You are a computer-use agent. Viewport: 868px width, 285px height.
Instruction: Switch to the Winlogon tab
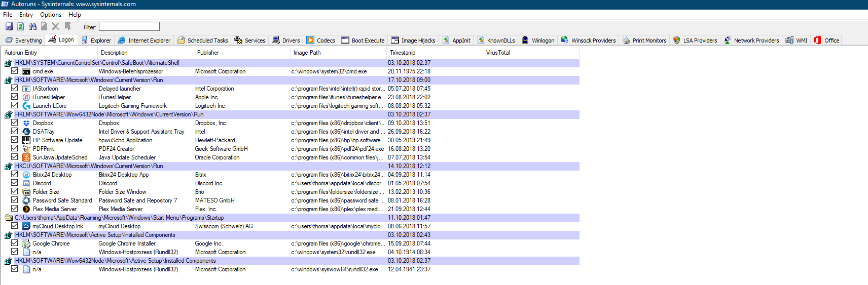[538, 40]
